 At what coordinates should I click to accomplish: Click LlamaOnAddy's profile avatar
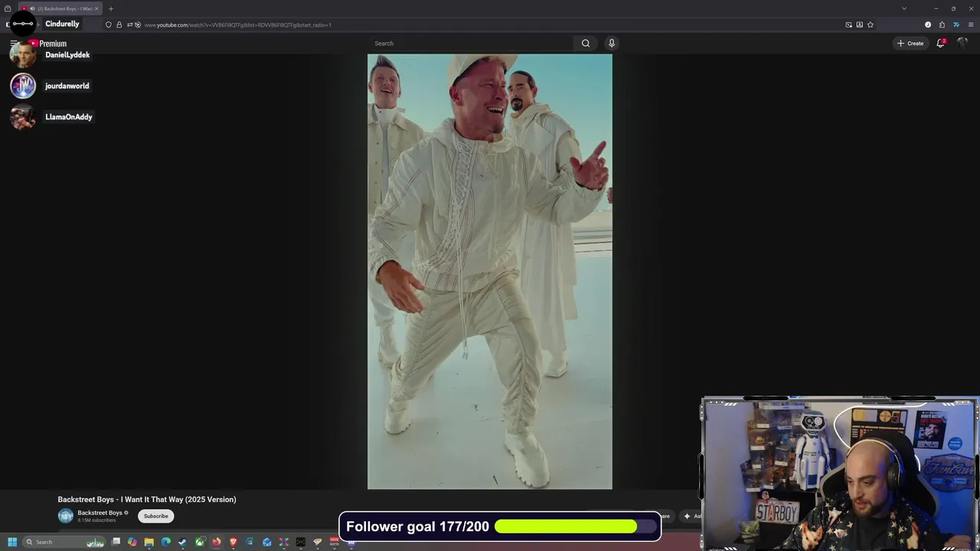click(x=23, y=117)
